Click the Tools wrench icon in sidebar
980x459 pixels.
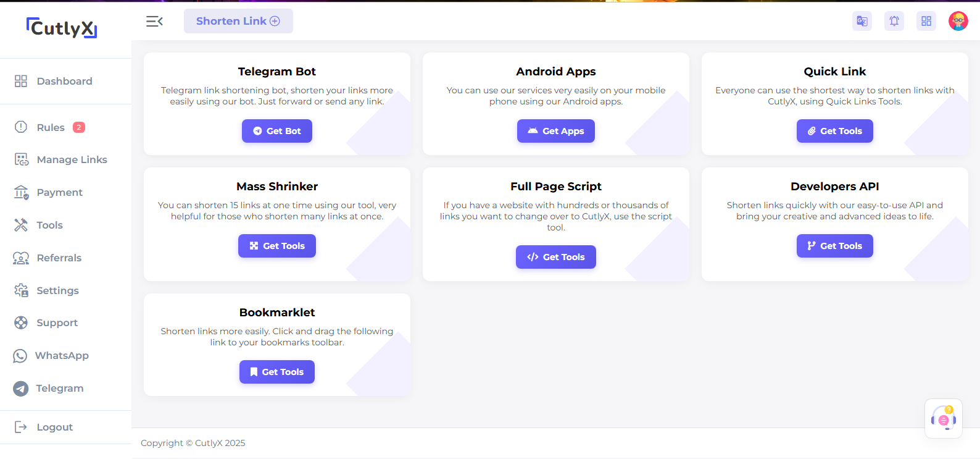[x=21, y=225]
